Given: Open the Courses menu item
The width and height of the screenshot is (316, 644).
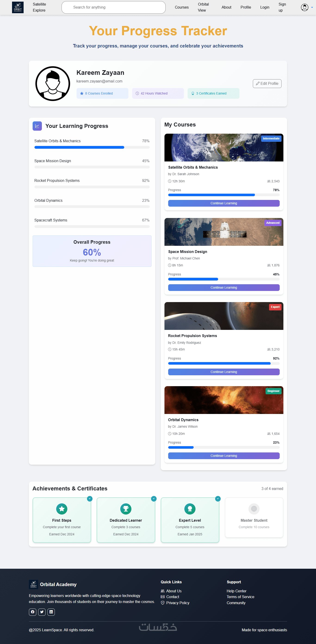Looking at the screenshot, I should click(181, 7).
